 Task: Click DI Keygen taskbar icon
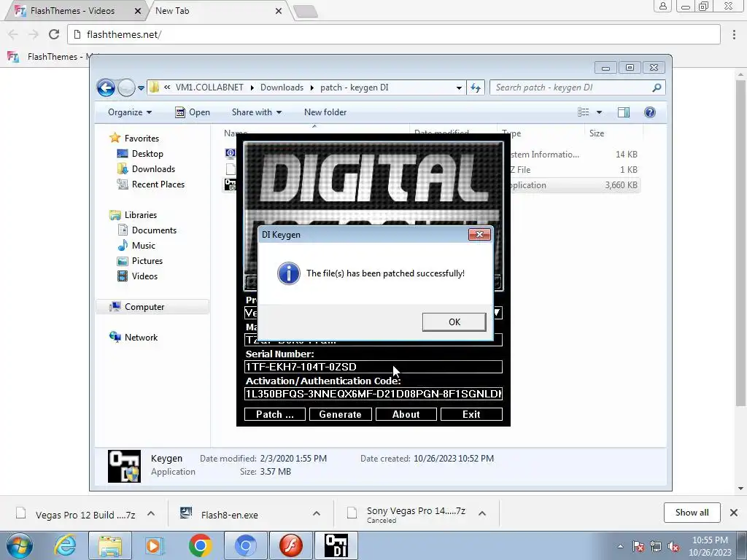click(x=336, y=545)
